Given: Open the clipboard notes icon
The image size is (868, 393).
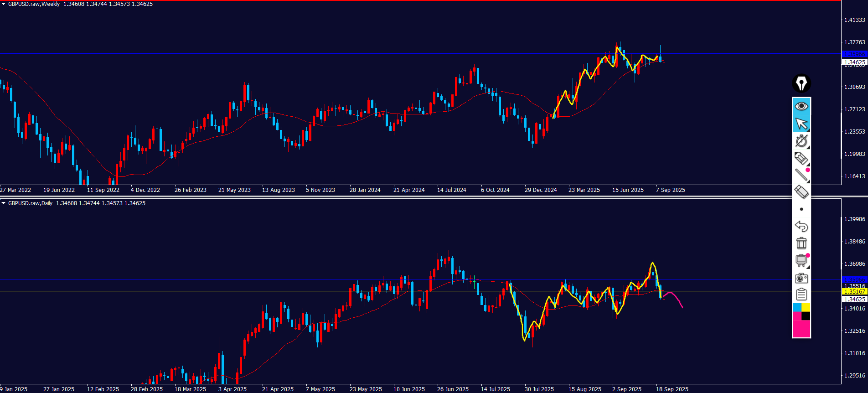Looking at the screenshot, I should (x=801, y=295).
